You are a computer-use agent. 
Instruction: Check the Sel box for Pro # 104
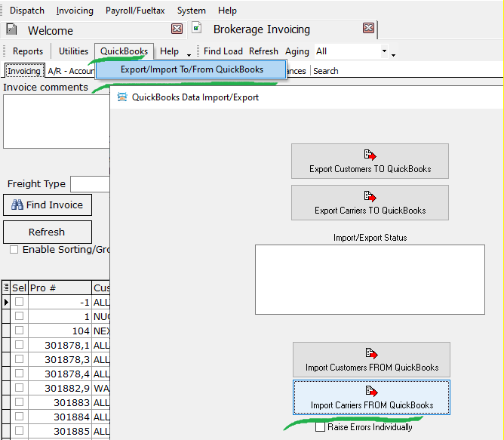20,331
